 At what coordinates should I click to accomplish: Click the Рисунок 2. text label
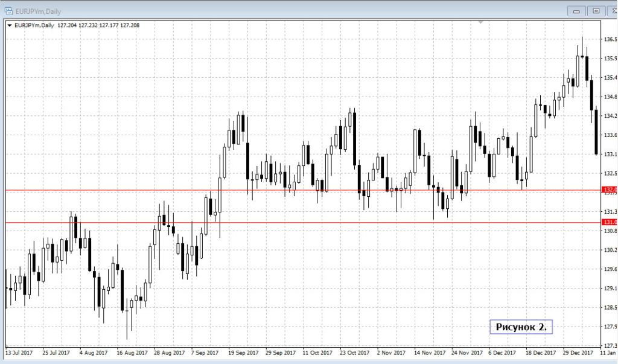coord(521,327)
